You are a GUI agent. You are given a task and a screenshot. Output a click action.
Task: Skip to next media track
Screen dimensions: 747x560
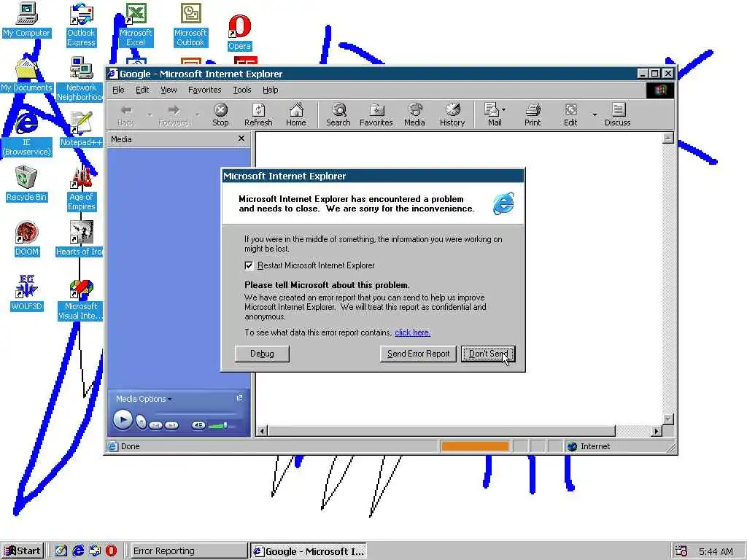(172, 425)
